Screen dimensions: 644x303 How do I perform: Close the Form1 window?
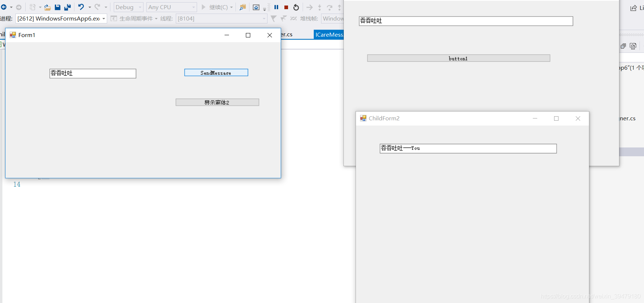270,35
